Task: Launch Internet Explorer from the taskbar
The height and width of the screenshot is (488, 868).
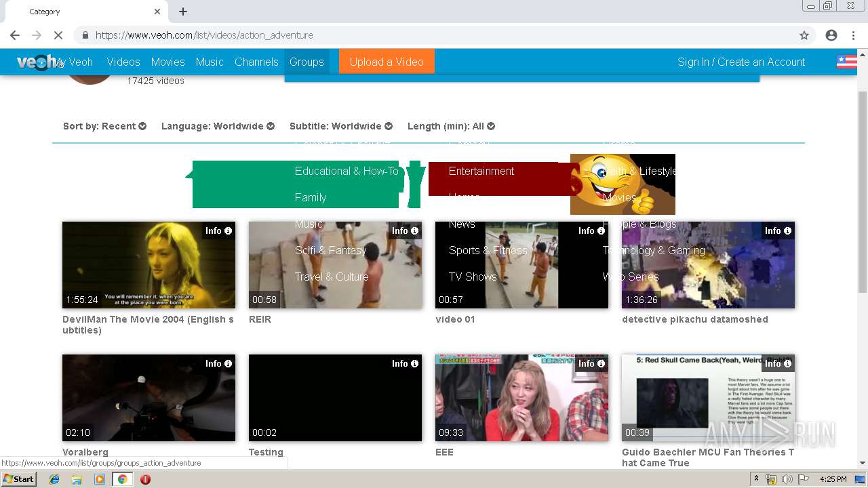Action: (54, 479)
